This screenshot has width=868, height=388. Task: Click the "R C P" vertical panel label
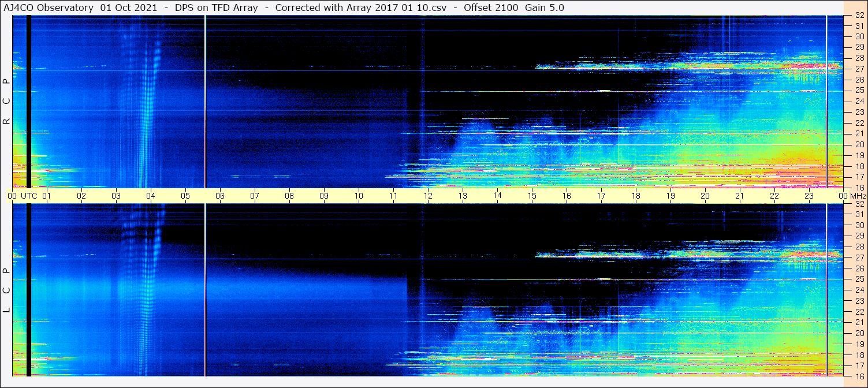coord(6,101)
